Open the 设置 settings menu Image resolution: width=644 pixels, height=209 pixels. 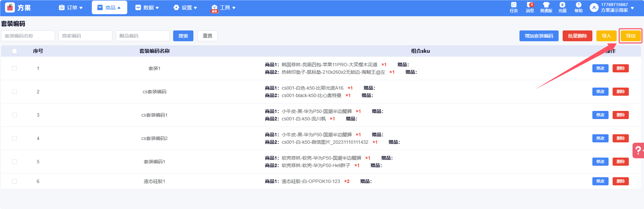[185, 7]
